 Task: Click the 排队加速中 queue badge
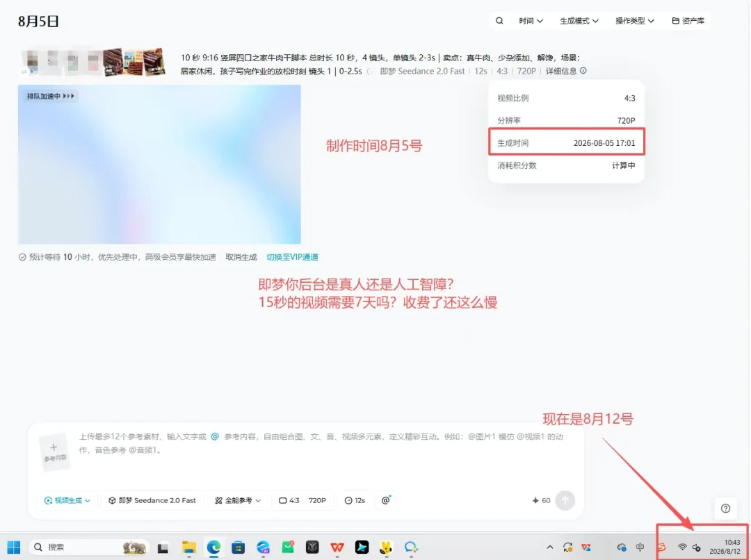pyautogui.click(x=50, y=96)
